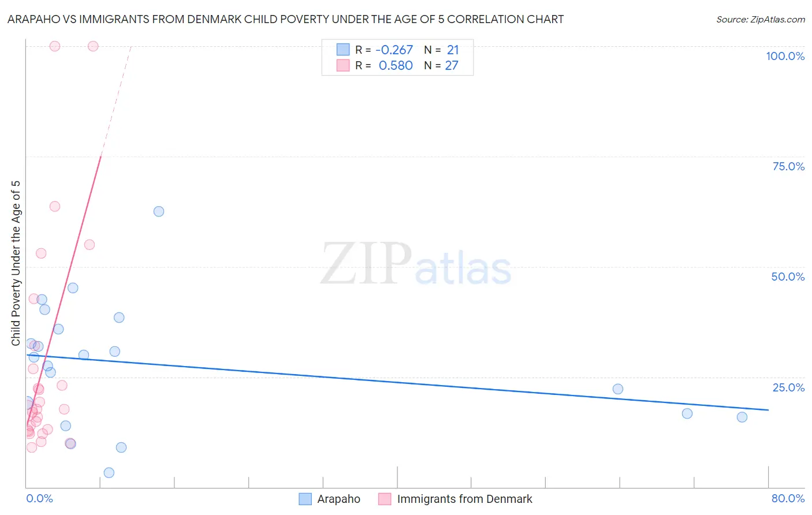Click the 0.0% x-axis label
This screenshot has height=515, width=812.
tap(39, 498)
